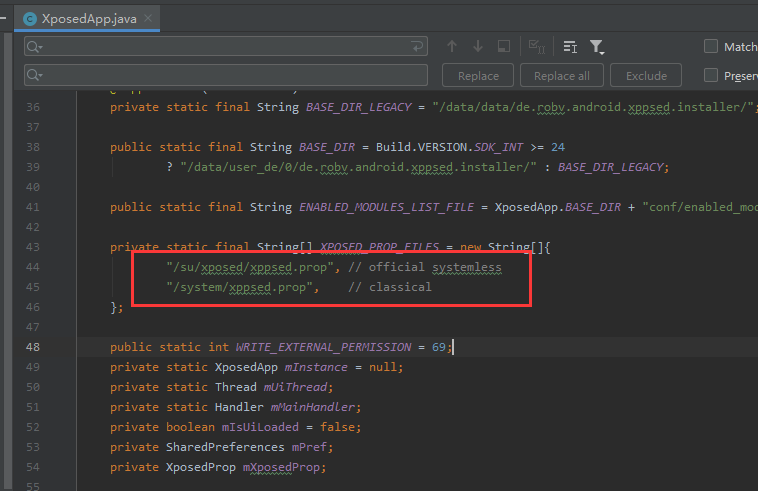Click the Java class icon on file tab
The image size is (758, 491).
[30, 19]
